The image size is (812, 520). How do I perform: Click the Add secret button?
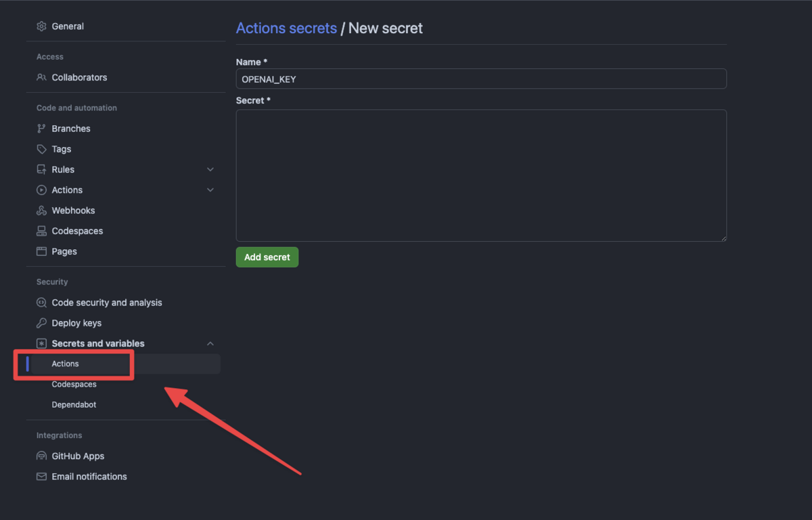point(267,257)
